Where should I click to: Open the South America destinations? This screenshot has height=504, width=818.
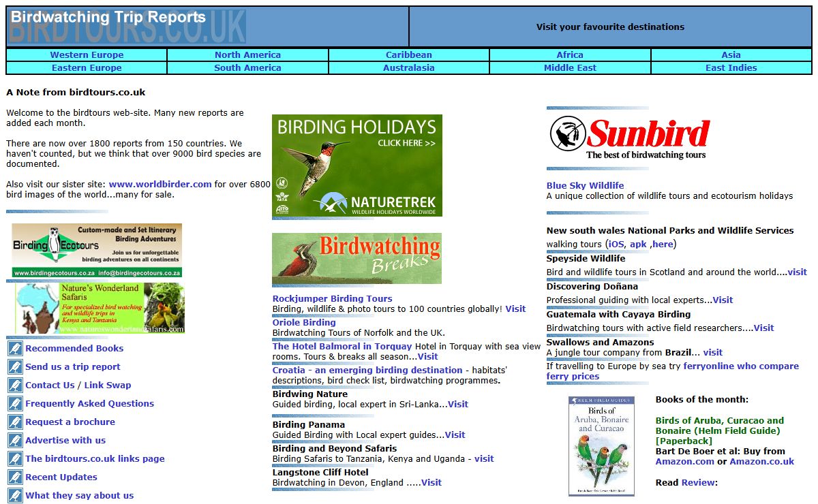(x=247, y=68)
